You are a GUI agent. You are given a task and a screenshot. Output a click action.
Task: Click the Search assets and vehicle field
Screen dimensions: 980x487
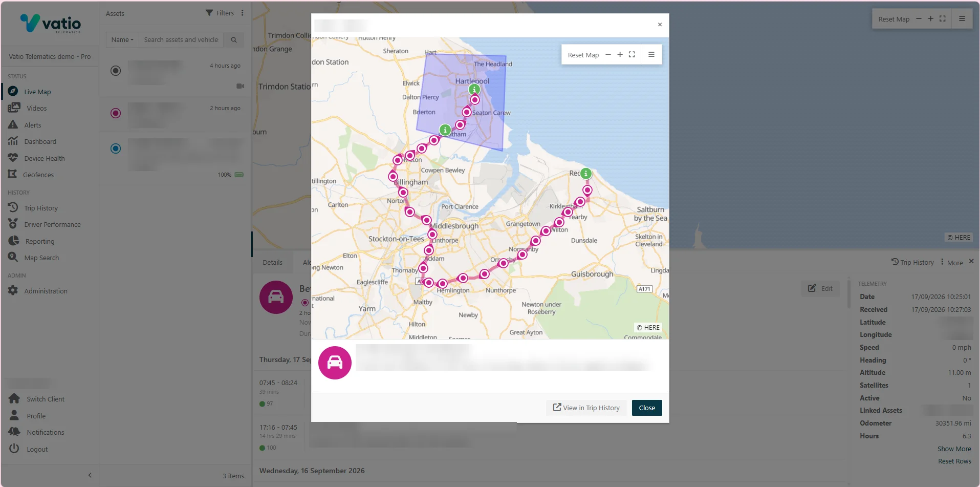181,40
